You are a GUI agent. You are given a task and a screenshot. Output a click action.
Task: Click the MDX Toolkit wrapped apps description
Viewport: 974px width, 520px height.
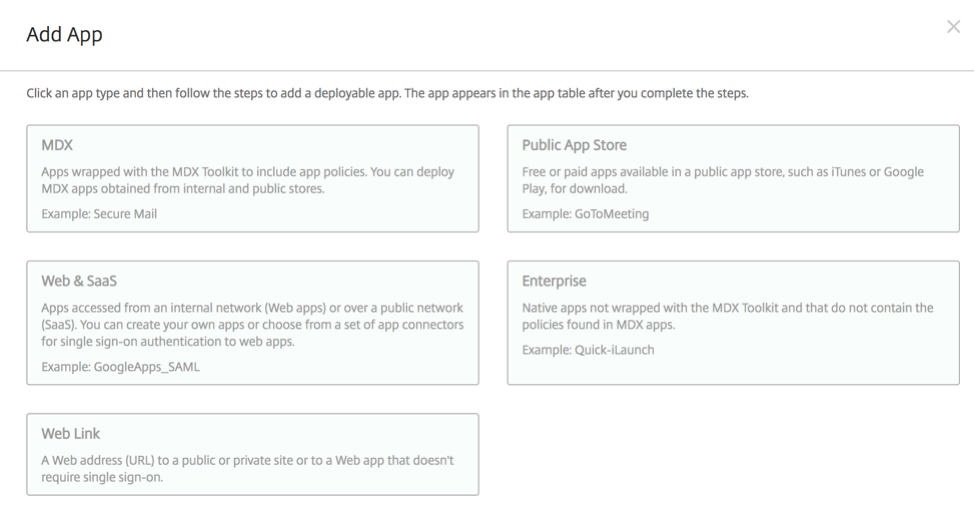[x=248, y=180]
